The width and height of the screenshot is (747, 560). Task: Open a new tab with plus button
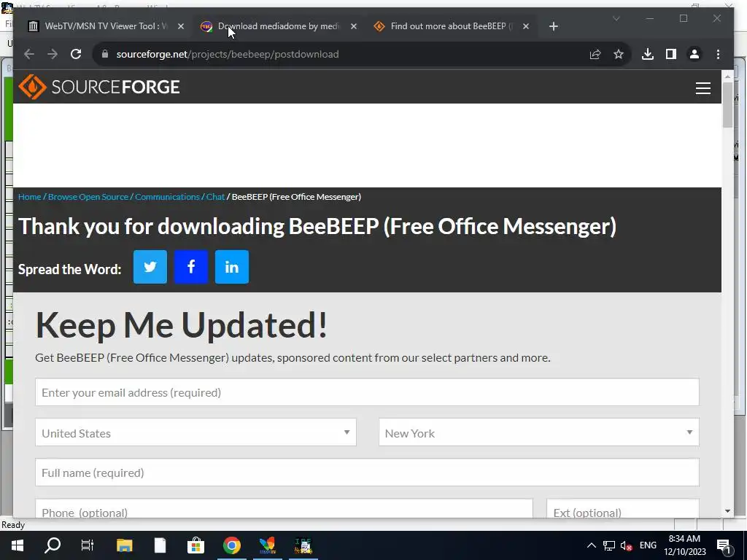(x=553, y=27)
